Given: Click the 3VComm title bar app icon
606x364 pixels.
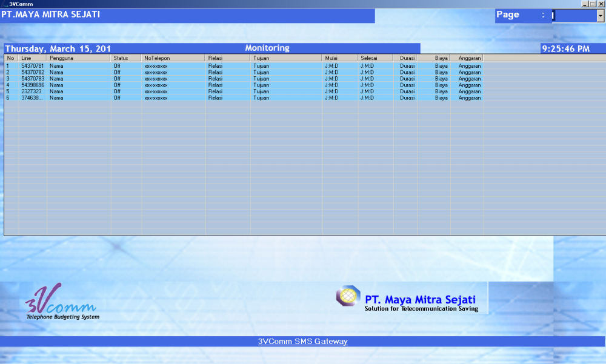Looking at the screenshot, I should (x=5, y=4).
